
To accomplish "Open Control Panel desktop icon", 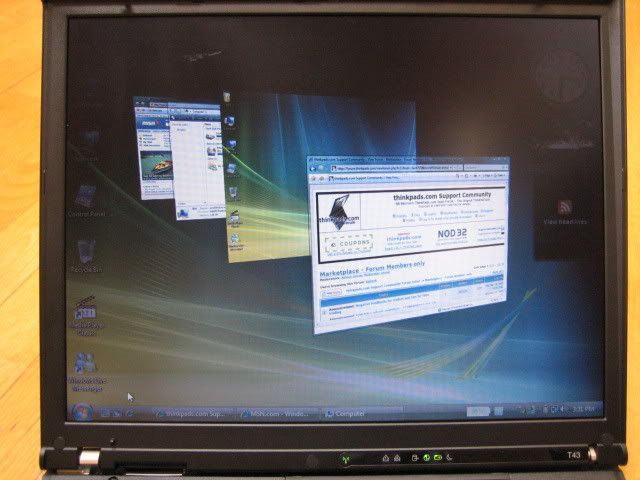I will tap(86, 200).
